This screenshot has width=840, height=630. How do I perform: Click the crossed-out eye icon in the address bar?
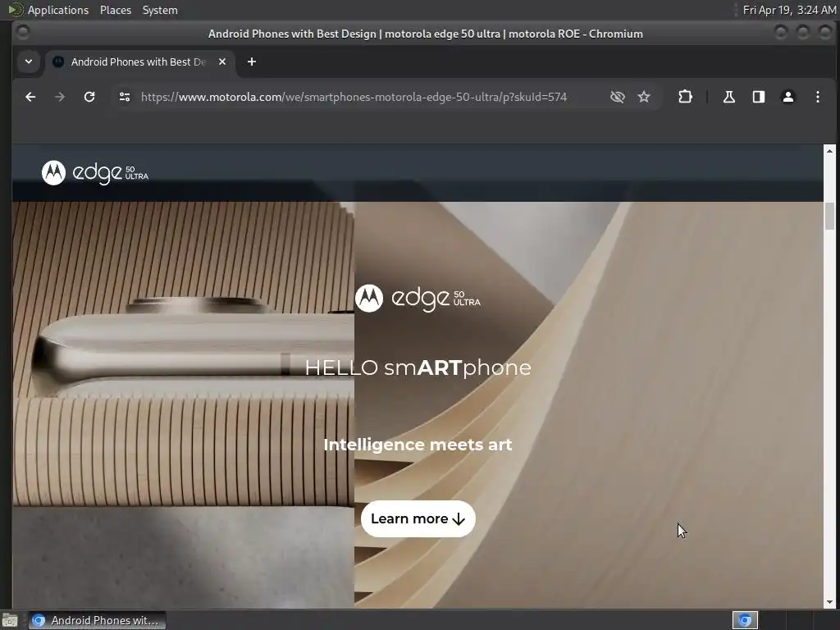(617, 97)
